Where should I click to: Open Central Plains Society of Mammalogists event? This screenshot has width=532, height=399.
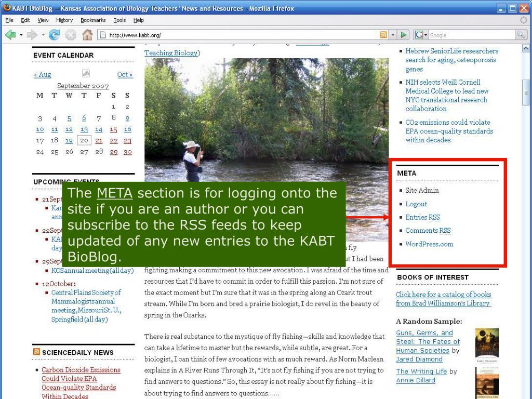coord(87,305)
